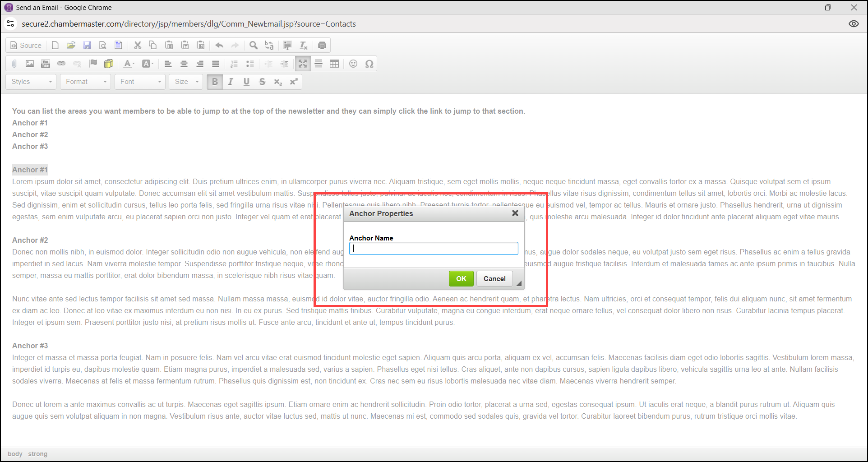Click the highlighted Anchor #1 heading
The image size is (868, 462).
click(x=30, y=170)
